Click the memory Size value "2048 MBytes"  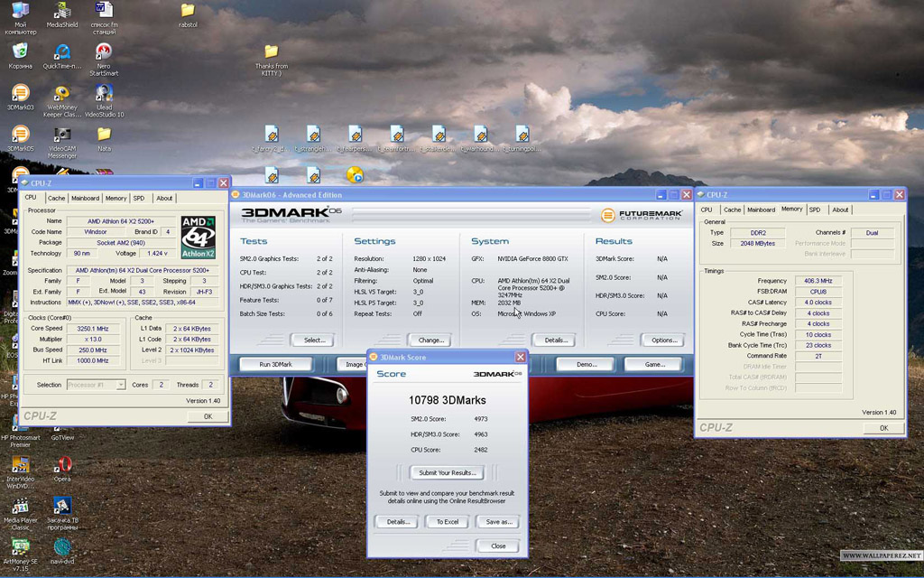click(x=758, y=244)
